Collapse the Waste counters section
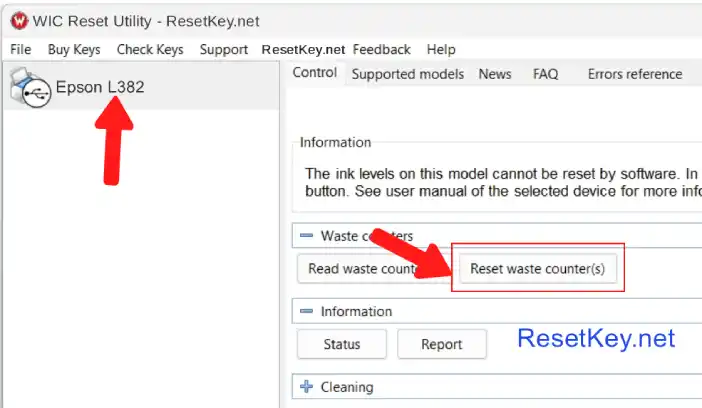This screenshot has width=702, height=408. point(306,236)
